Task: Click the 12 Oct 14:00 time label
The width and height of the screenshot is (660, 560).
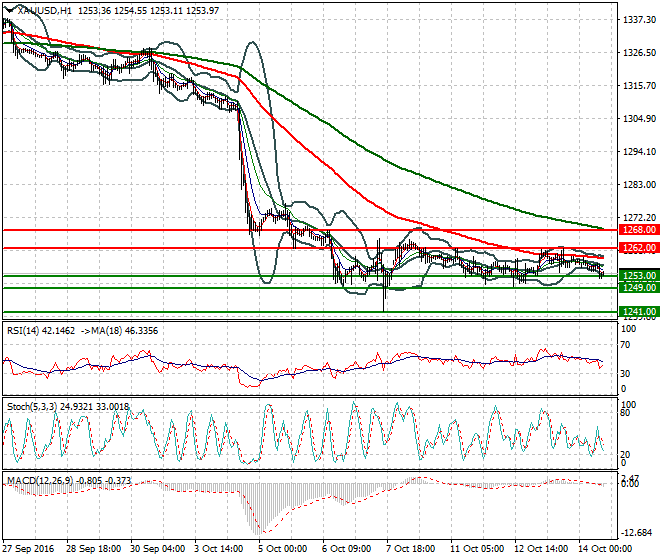Action: (541, 549)
